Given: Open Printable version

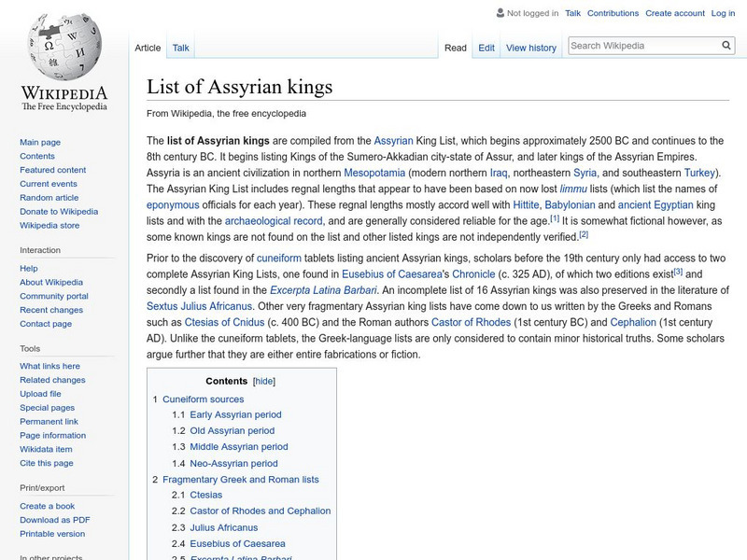Looking at the screenshot, I should click(52, 533).
